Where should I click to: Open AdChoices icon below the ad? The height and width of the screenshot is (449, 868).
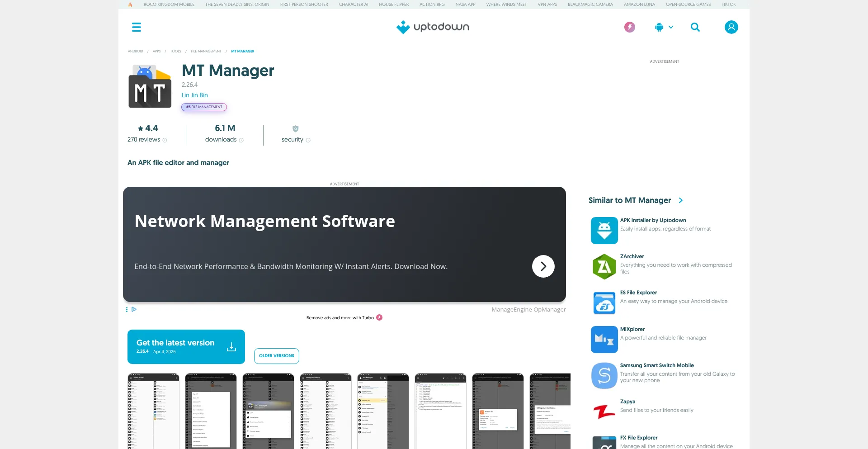pyautogui.click(x=134, y=309)
